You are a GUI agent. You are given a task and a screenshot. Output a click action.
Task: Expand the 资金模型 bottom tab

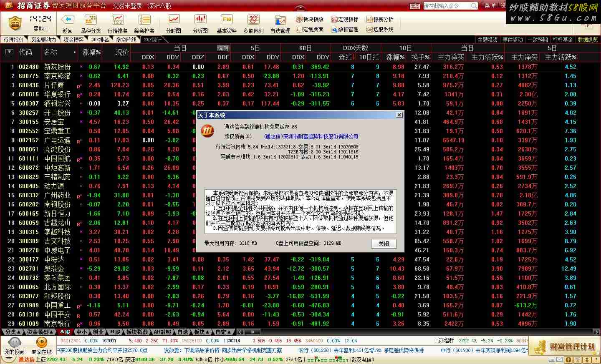pyautogui.click(x=40, y=332)
